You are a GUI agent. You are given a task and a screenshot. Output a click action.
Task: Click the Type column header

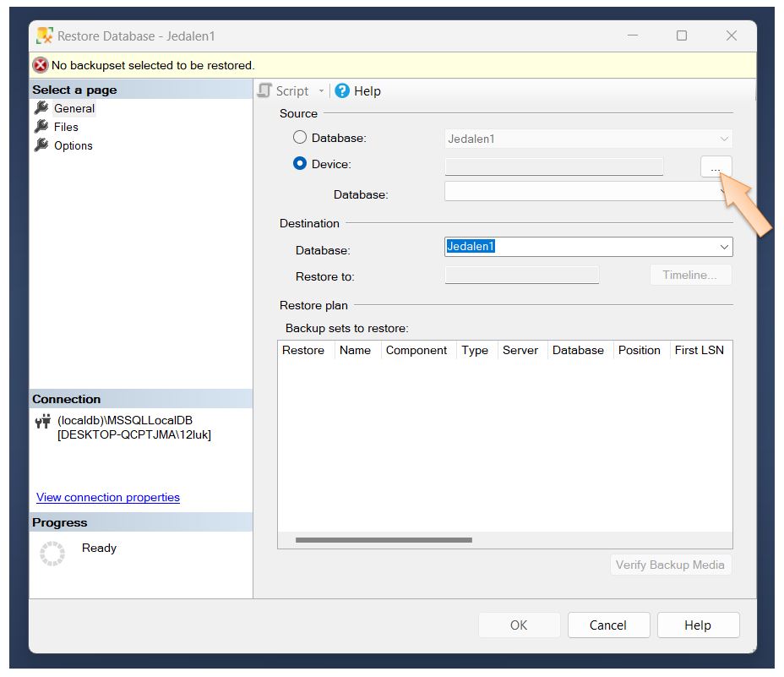point(475,350)
